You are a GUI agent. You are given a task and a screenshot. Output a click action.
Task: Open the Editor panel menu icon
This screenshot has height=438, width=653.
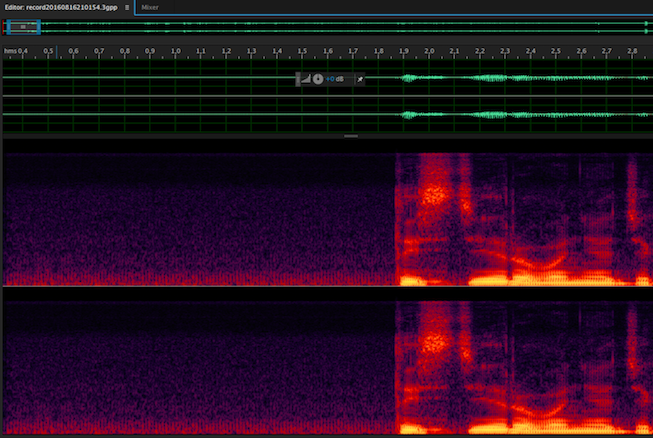pos(127,7)
